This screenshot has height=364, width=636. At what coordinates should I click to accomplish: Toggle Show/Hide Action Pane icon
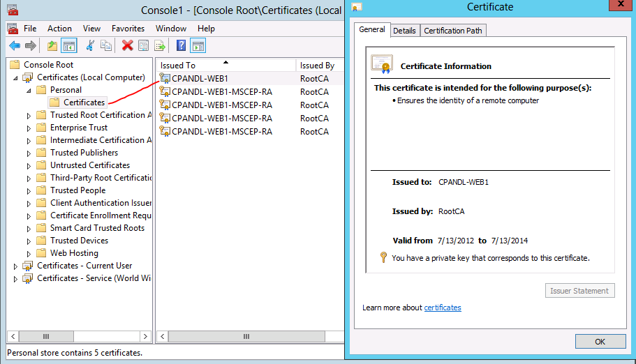tap(198, 46)
